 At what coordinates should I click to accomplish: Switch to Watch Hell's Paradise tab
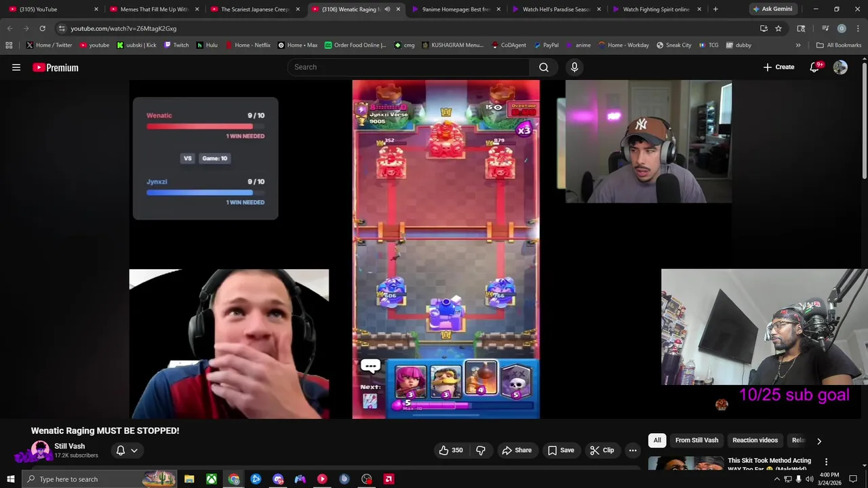pos(557,9)
